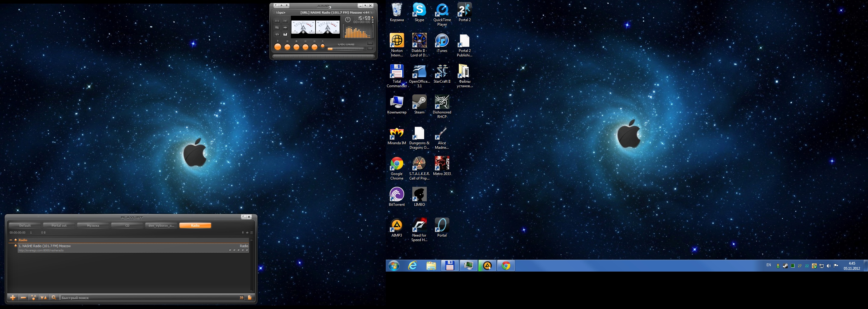868x309 pixels.
Task: Click the quick search go arrows
Action: click(x=242, y=298)
